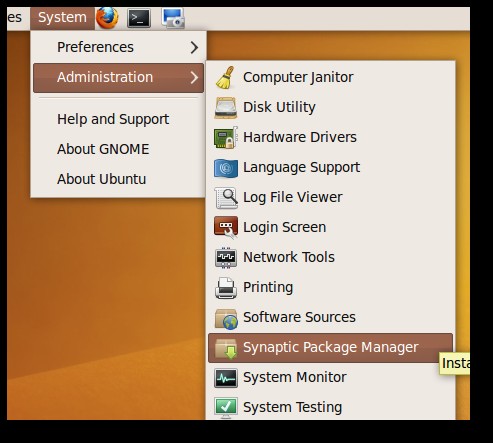Open the System menu in panel
Viewport: 493px width, 443px height.
(62, 18)
